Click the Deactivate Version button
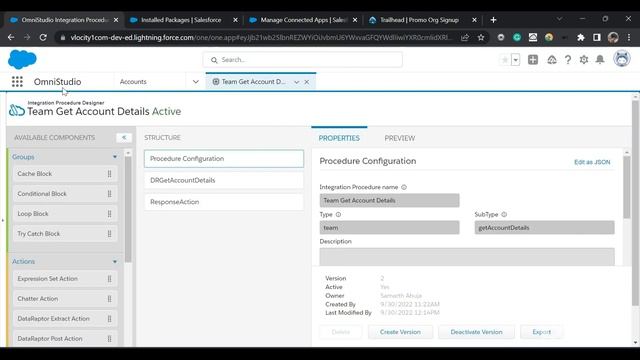The height and width of the screenshot is (360, 640). [x=476, y=332]
